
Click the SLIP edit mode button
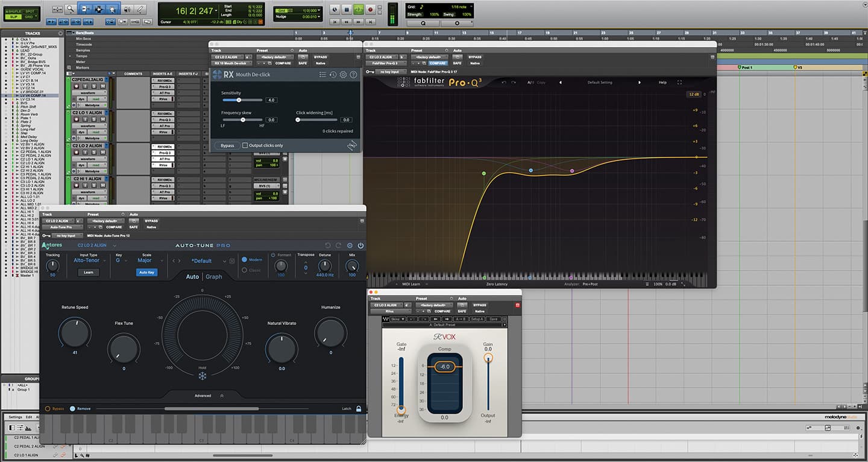pyautogui.click(x=13, y=16)
